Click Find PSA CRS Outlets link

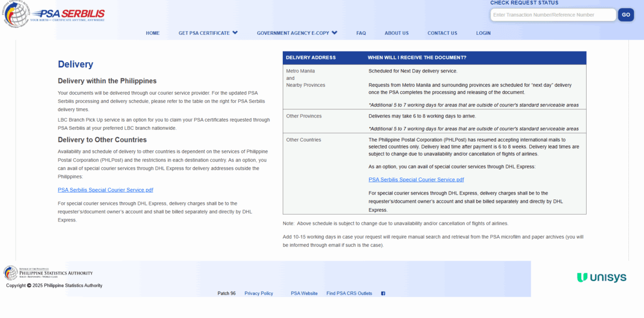click(349, 293)
